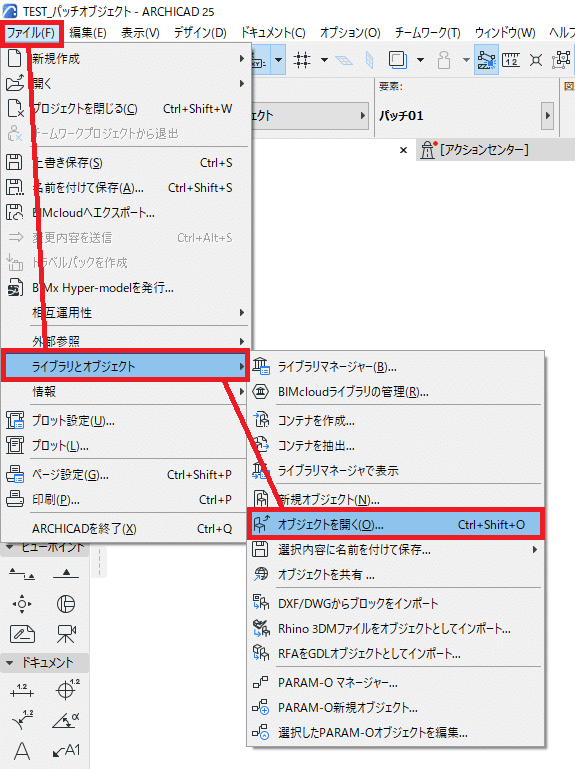Choose BIMx Hyper-modelを発行...
The height and width of the screenshot is (769, 575).
coord(126,288)
